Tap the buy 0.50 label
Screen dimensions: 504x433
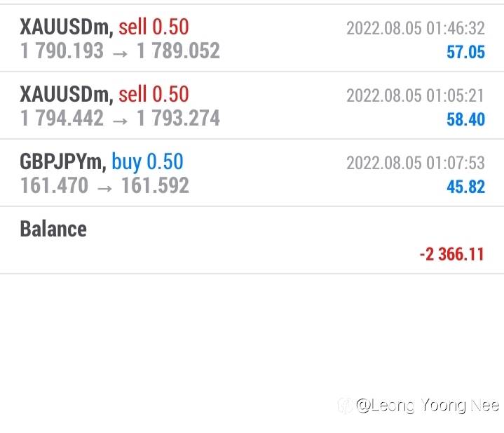point(147,162)
